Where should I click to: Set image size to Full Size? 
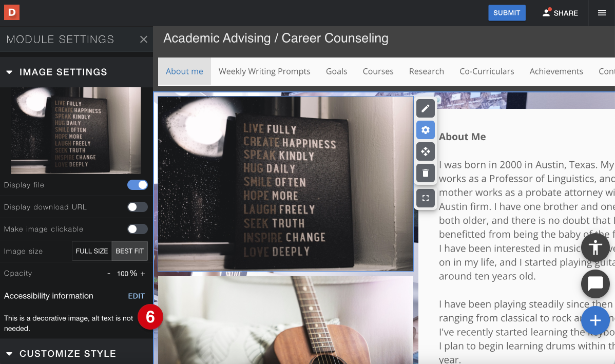pyautogui.click(x=92, y=251)
